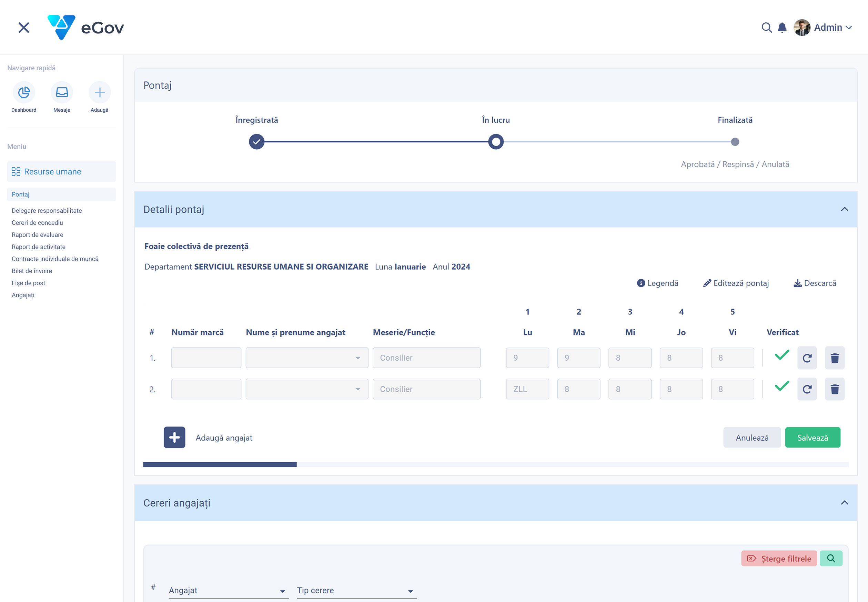Viewport: 868px width, 602px height.
Task: Toggle the Verificat checkmark for row 2
Action: pos(782,387)
